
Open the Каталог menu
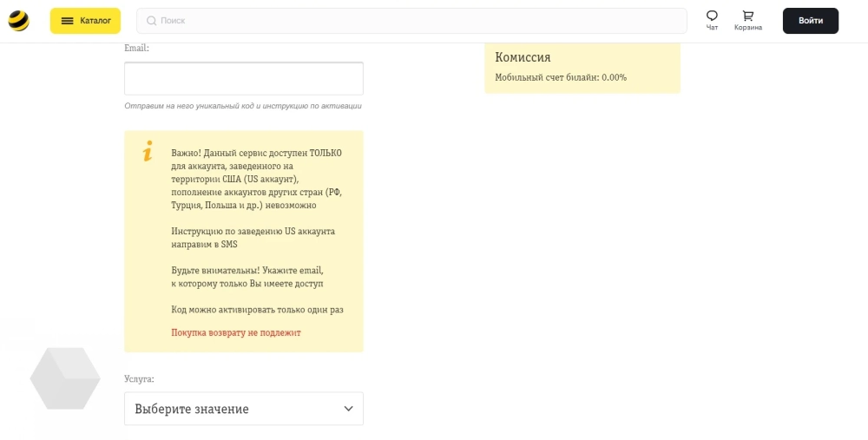(x=85, y=21)
